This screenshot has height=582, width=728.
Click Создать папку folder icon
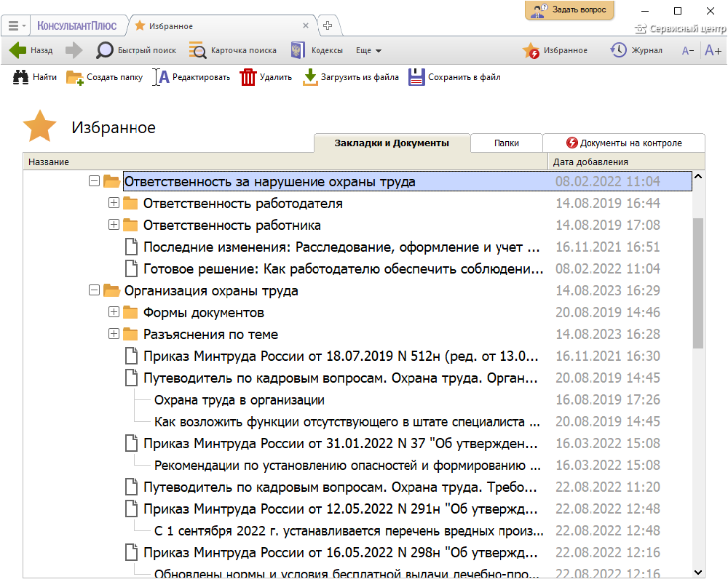74,78
